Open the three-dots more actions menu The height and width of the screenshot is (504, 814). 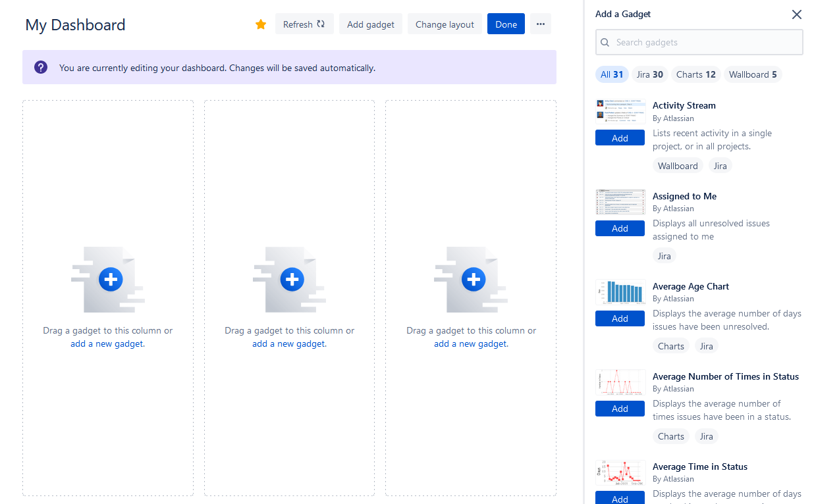pos(540,24)
